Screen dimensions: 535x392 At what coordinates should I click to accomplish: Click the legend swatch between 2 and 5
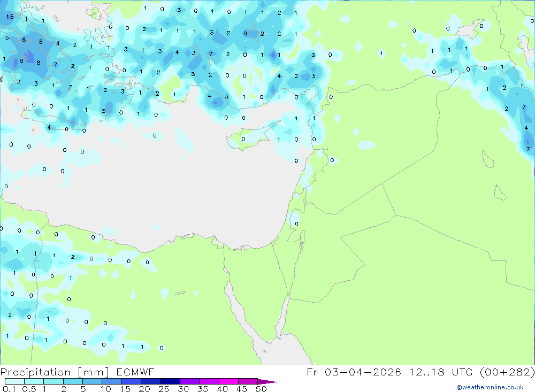point(73,381)
